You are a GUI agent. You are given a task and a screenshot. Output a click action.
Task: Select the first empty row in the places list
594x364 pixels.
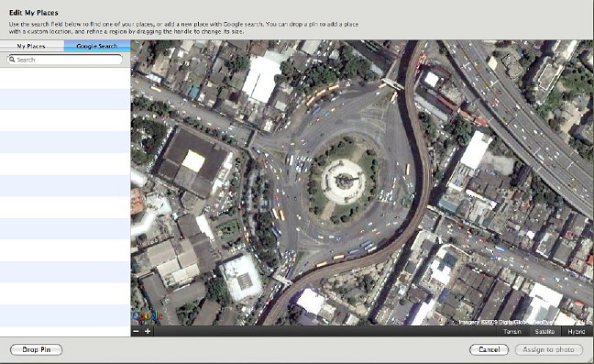(x=65, y=78)
